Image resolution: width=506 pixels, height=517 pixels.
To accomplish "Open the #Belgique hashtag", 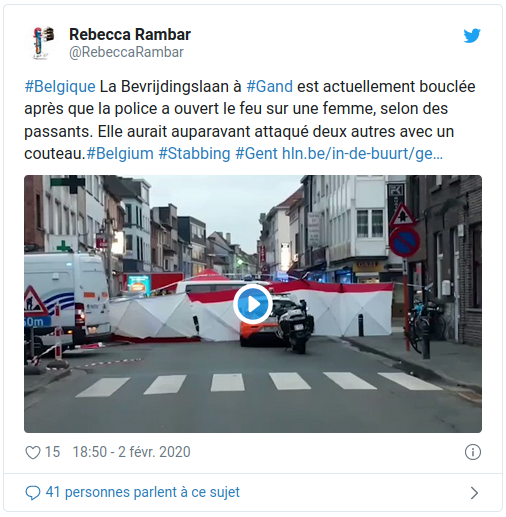I will click(60, 87).
